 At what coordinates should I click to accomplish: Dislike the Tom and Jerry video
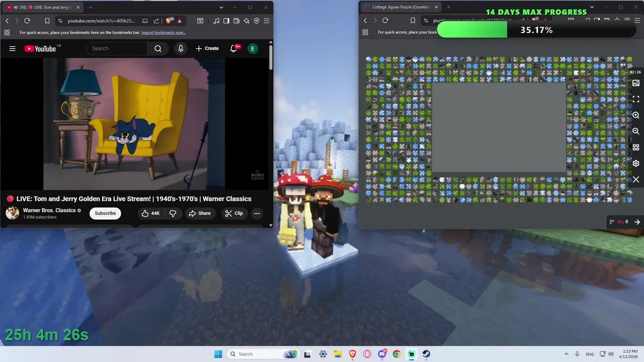(x=173, y=213)
